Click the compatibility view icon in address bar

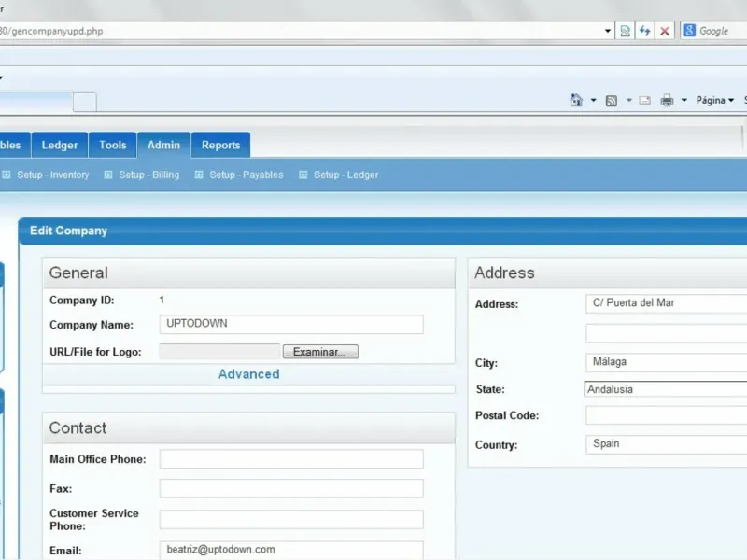click(625, 31)
